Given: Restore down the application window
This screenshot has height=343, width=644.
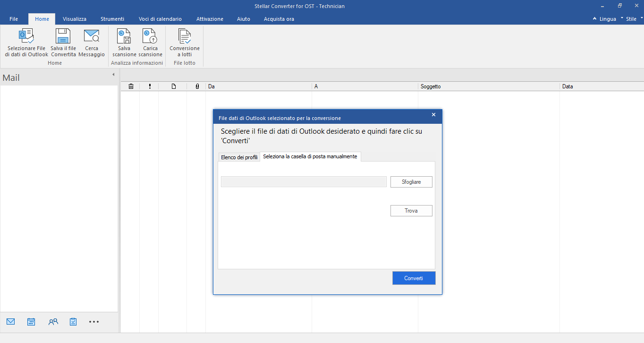Looking at the screenshot, I should [620, 6].
